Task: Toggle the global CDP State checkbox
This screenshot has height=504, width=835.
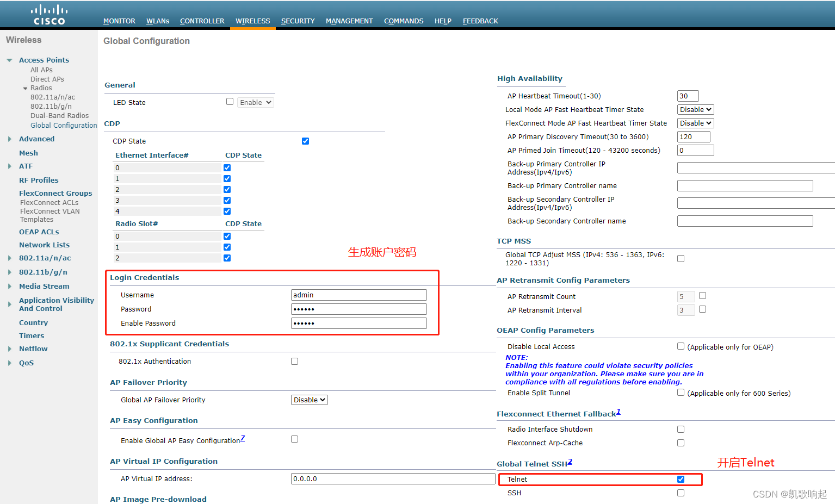Action: pos(305,141)
